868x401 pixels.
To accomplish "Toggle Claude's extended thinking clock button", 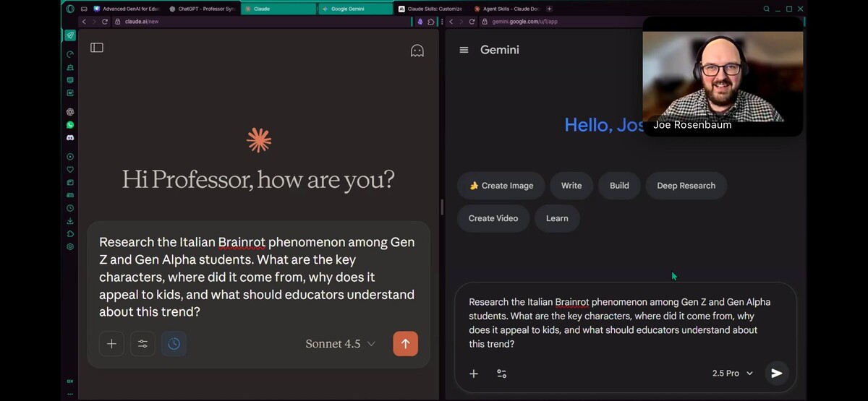I will tap(174, 344).
